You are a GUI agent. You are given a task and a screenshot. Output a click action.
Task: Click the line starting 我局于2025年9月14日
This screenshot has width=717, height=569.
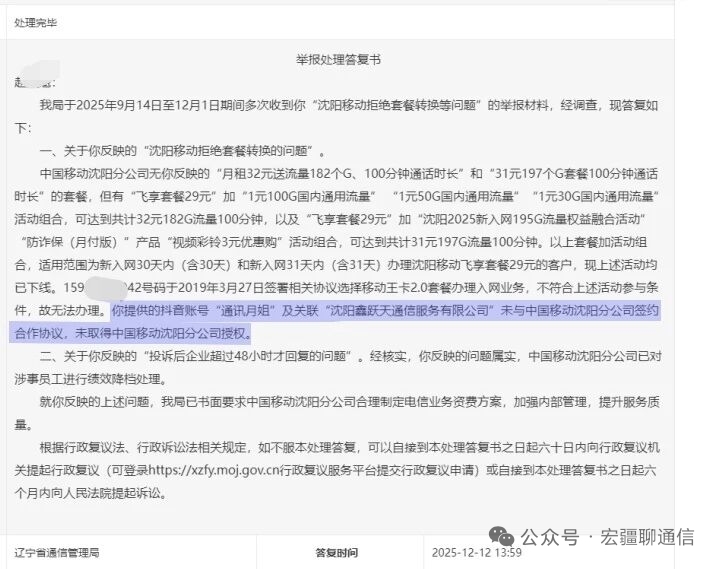(348, 105)
